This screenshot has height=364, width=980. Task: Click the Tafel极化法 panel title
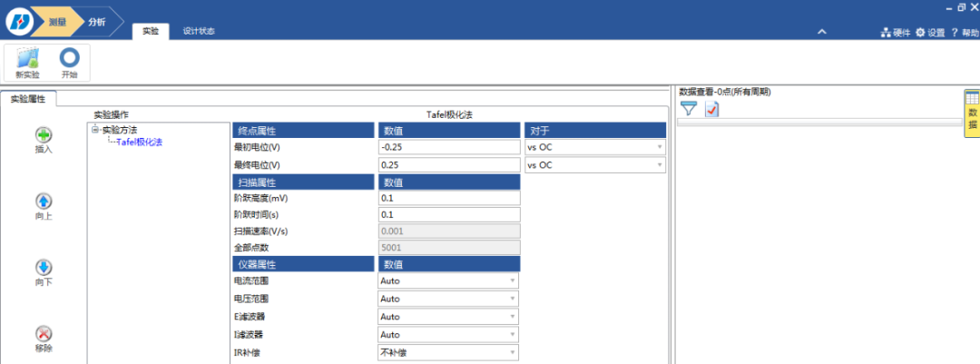[x=449, y=115]
